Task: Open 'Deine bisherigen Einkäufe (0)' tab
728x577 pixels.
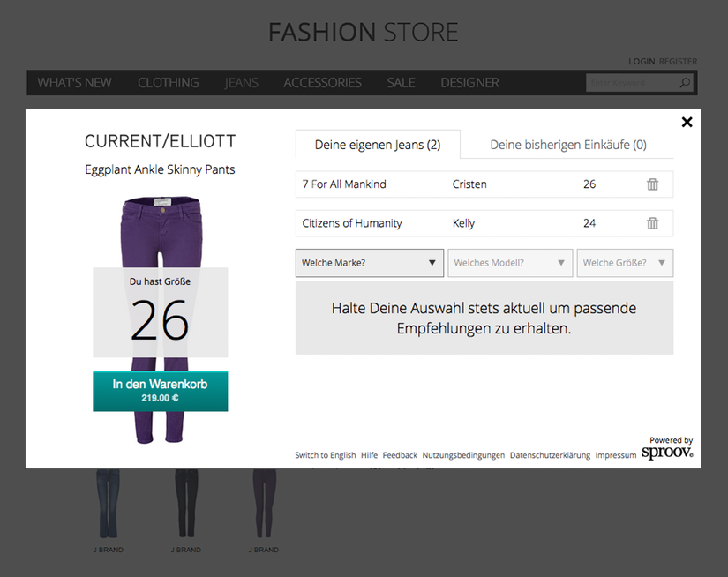Action: pos(567,145)
